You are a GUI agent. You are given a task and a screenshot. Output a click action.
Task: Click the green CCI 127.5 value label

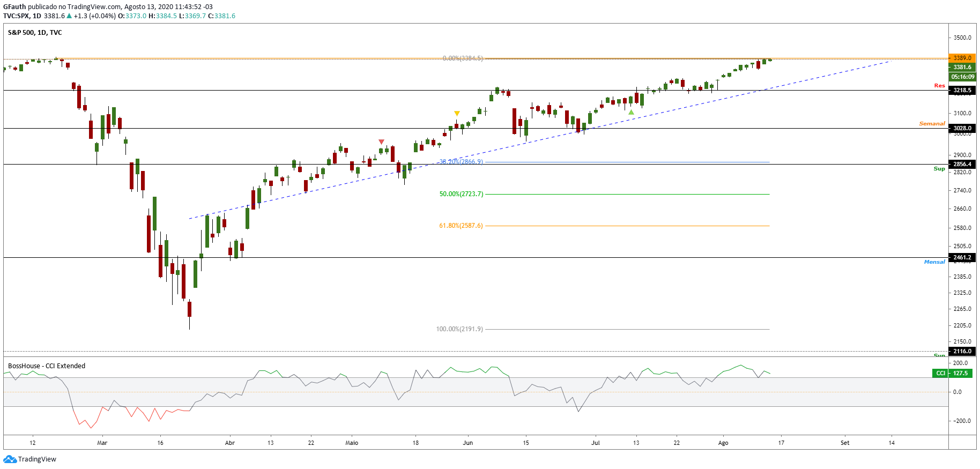coord(953,373)
